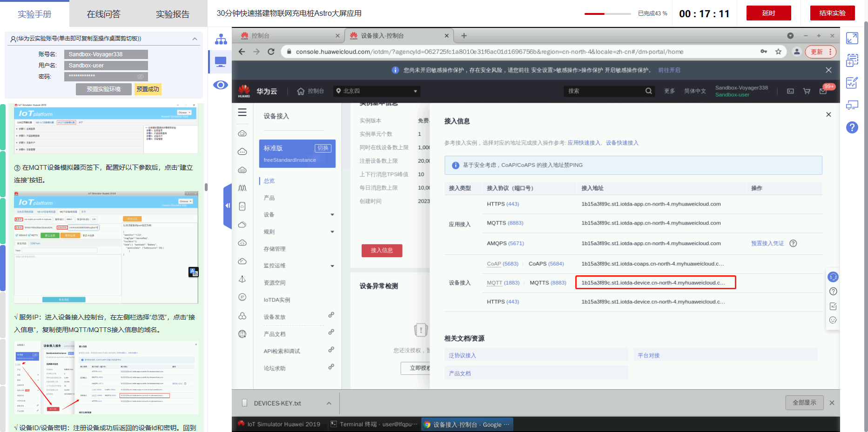Expand the 规则 menu in sidebar
Viewport: 868px width, 432px height.
click(332, 232)
